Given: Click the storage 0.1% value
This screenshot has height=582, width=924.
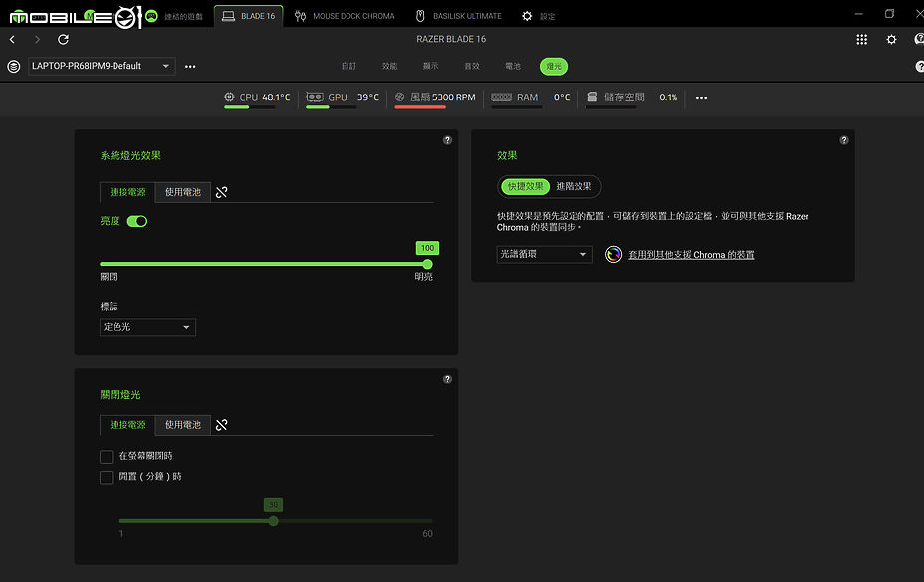Looking at the screenshot, I should (668, 97).
